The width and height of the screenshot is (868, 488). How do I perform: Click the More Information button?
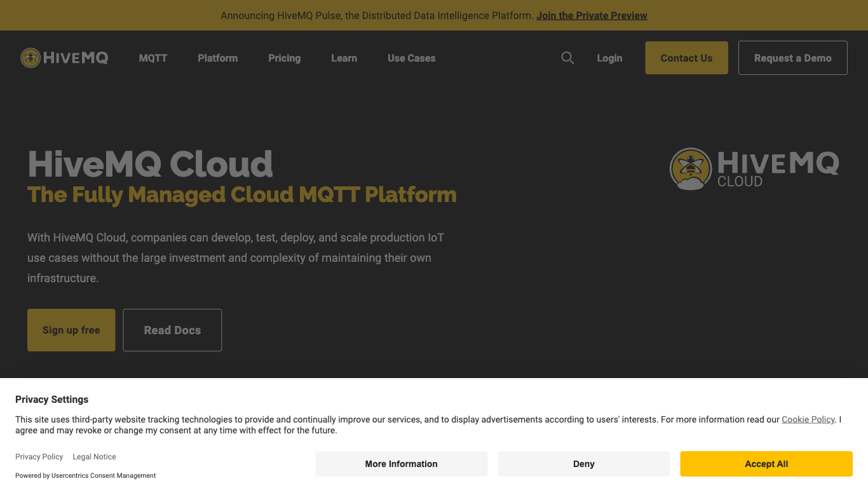402,464
